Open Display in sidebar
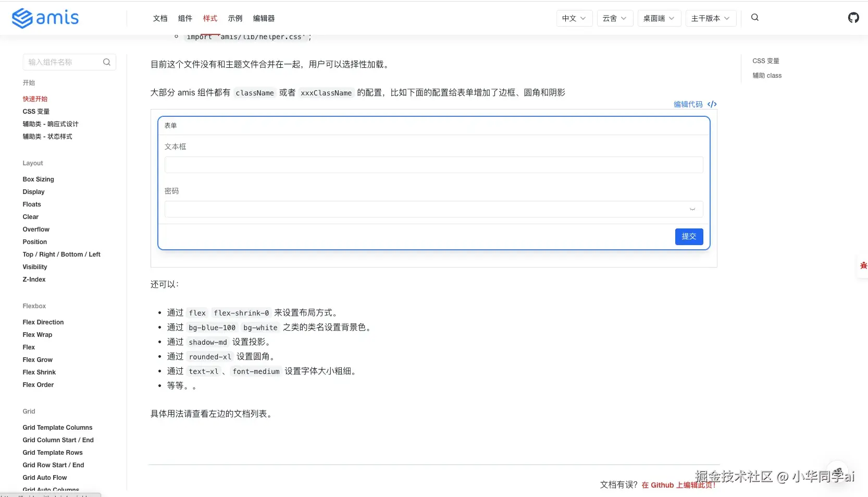Image resolution: width=868 pixels, height=497 pixels. coord(33,192)
